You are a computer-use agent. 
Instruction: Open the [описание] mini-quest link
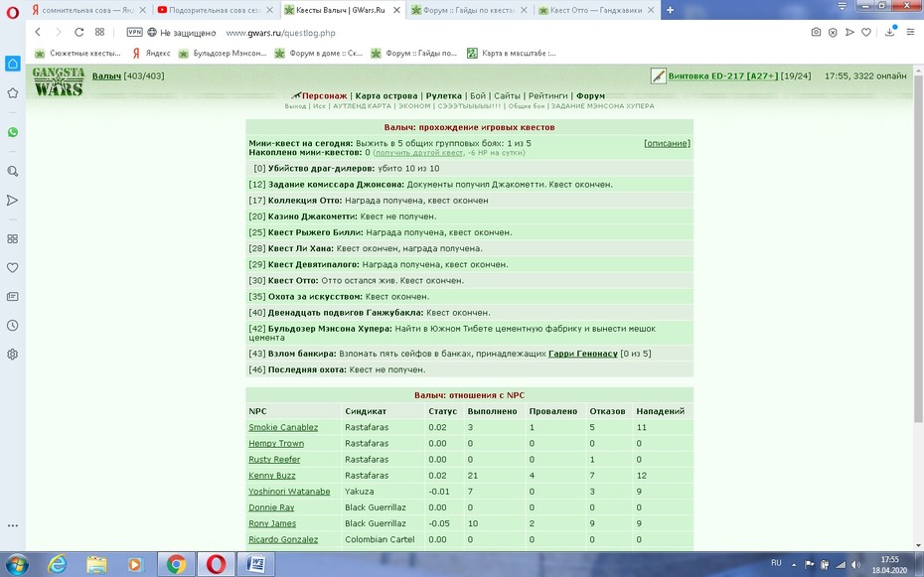pyautogui.click(x=667, y=143)
